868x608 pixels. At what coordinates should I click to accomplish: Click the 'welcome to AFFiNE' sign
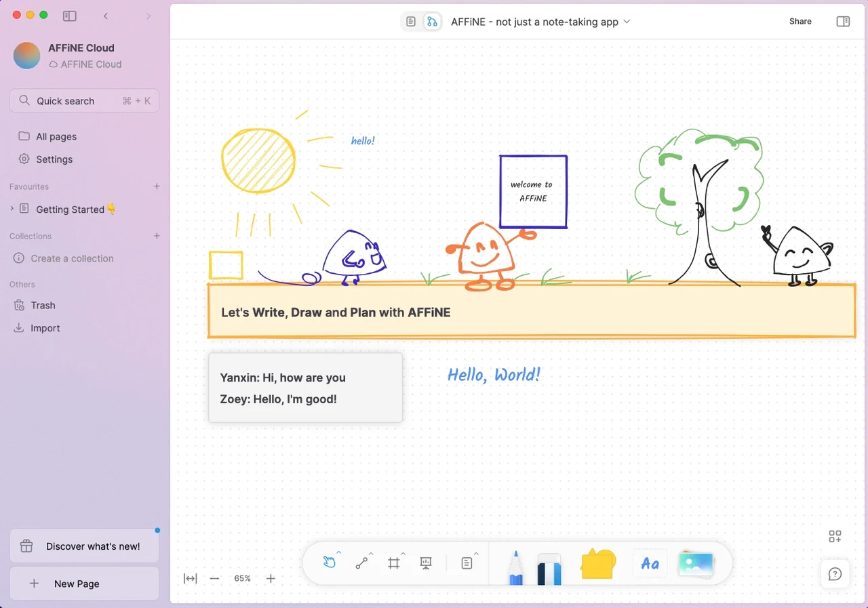pos(533,192)
